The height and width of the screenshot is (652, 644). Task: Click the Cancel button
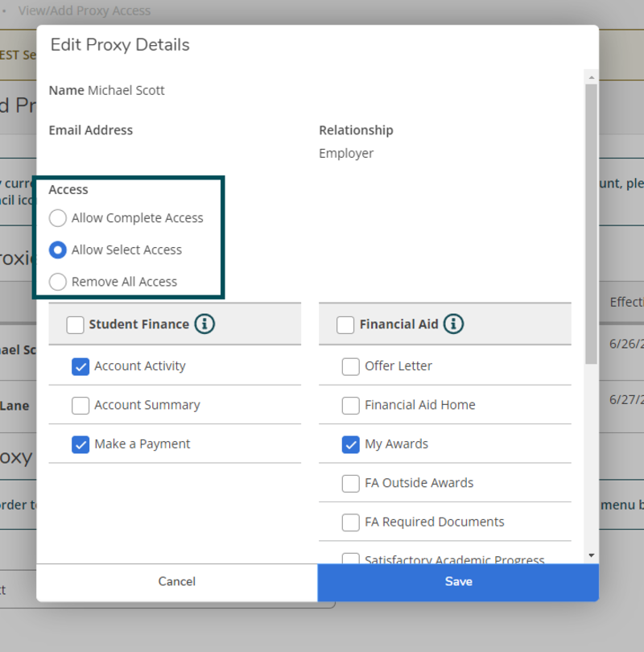pyautogui.click(x=176, y=581)
